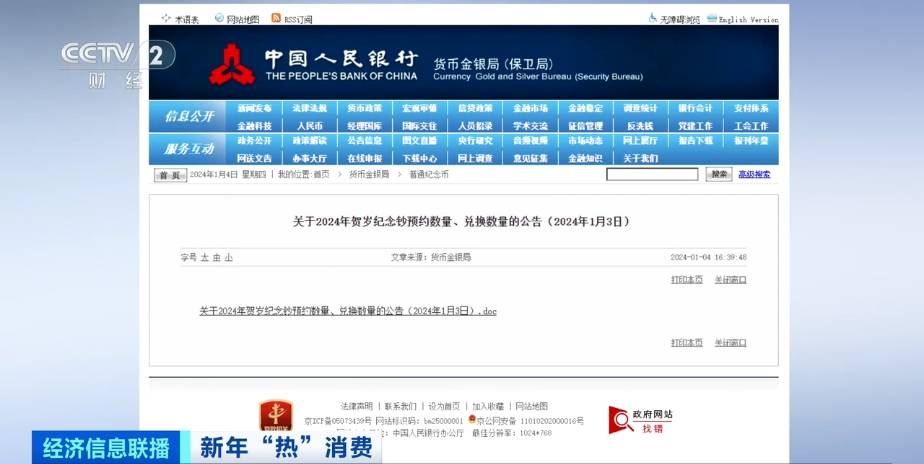Image resolution: width=924 pixels, height=464 pixels.
Task: Click the 信息公开 section header
Action: click(x=189, y=116)
